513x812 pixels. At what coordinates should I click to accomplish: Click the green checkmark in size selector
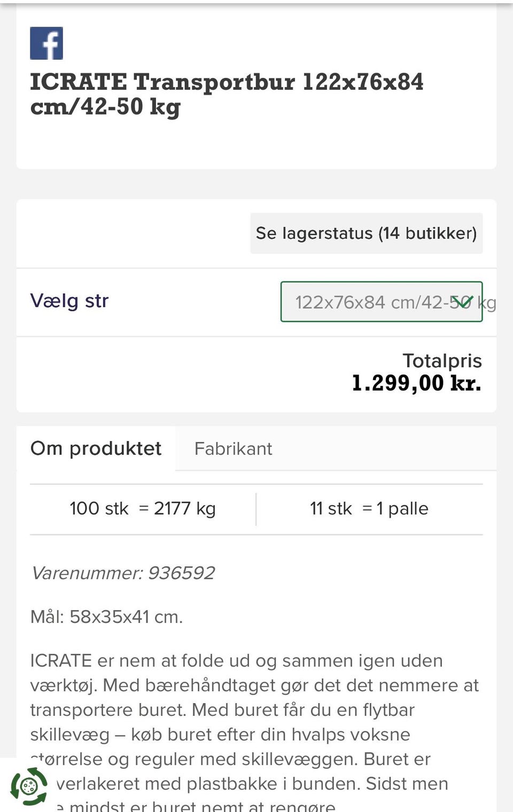coord(464,301)
